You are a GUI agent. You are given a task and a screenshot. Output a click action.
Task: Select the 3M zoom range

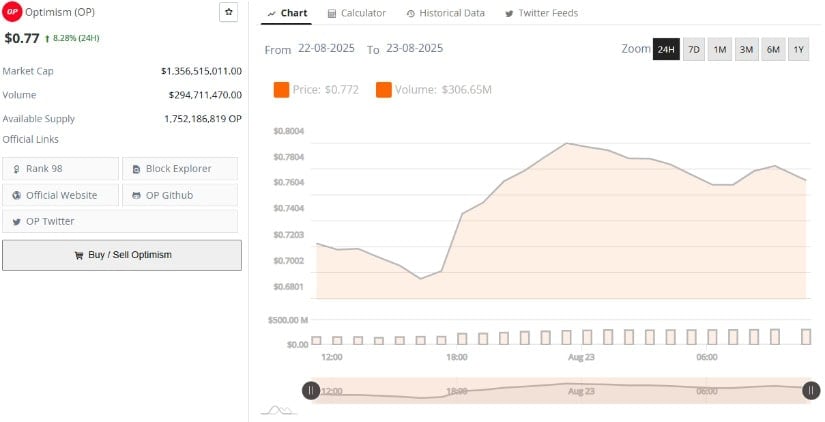(746, 49)
